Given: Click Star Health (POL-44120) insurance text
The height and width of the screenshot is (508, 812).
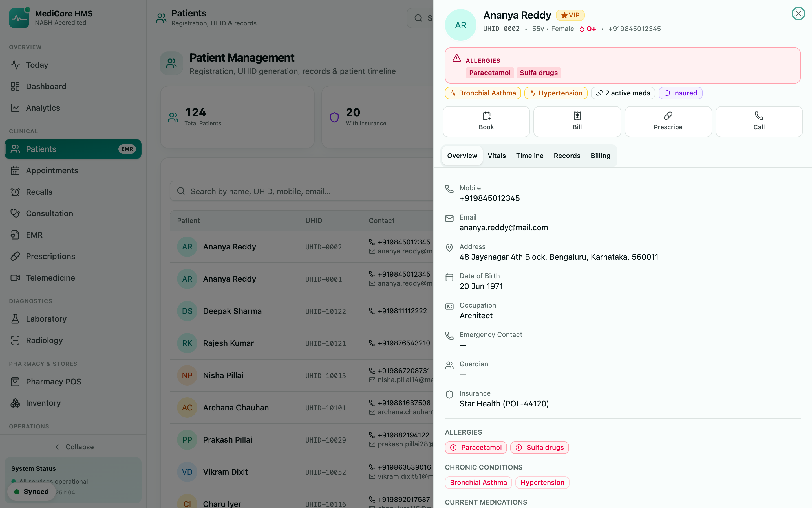Looking at the screenshot, I should click(x=504, y=404).
